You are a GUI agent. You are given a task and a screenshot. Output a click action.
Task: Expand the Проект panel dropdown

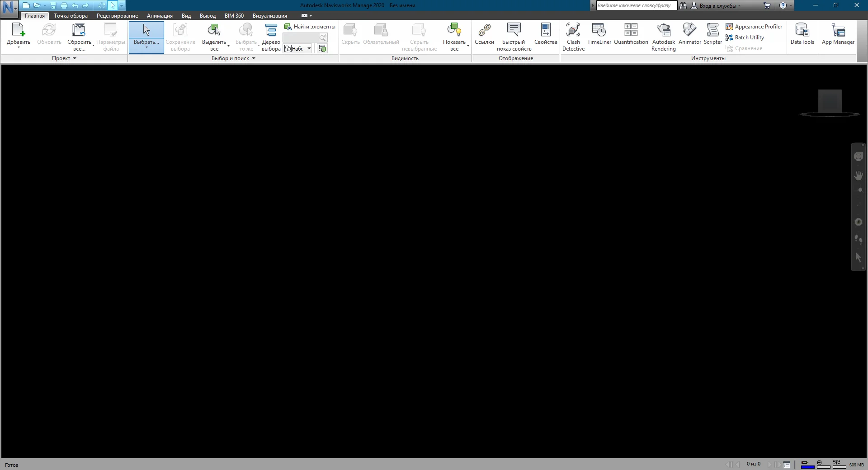coord(64,58)
